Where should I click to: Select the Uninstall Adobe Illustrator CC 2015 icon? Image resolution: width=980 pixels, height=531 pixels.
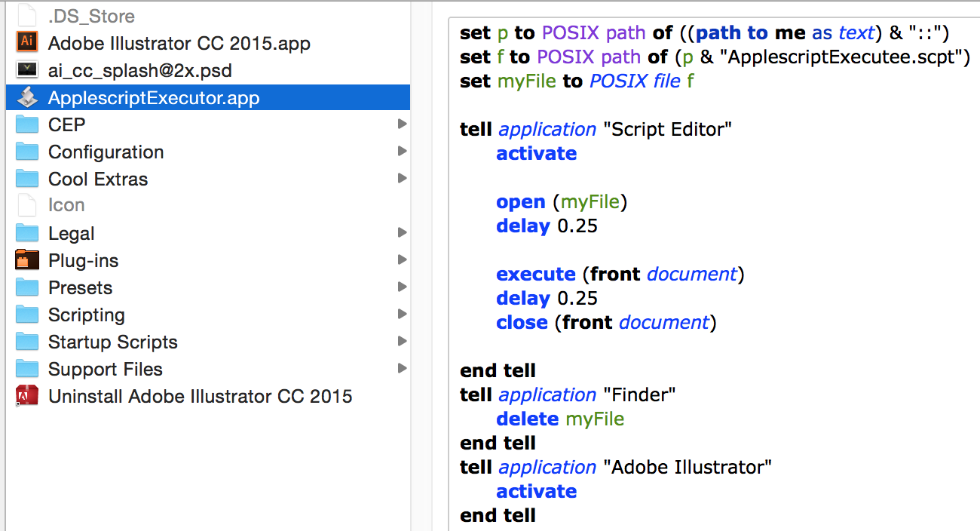pyautogui.click(x=26, y=396)
